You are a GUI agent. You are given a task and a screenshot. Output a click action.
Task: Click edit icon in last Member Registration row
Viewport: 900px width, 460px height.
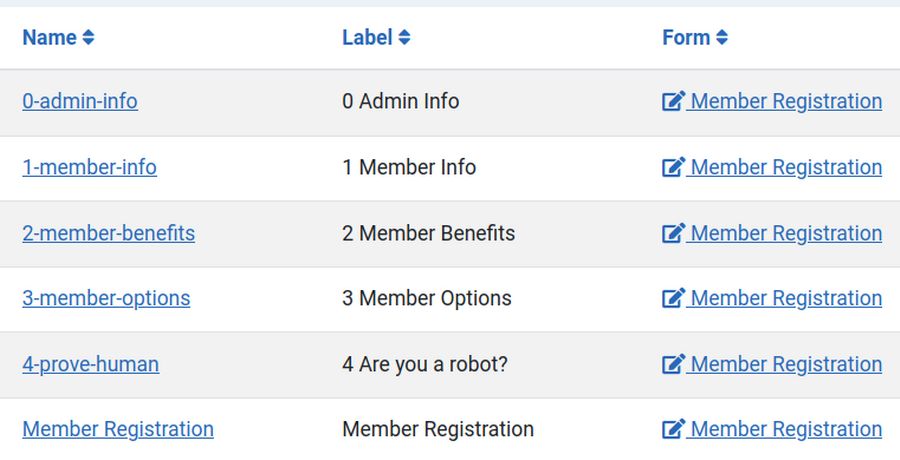tap(673, 429)
